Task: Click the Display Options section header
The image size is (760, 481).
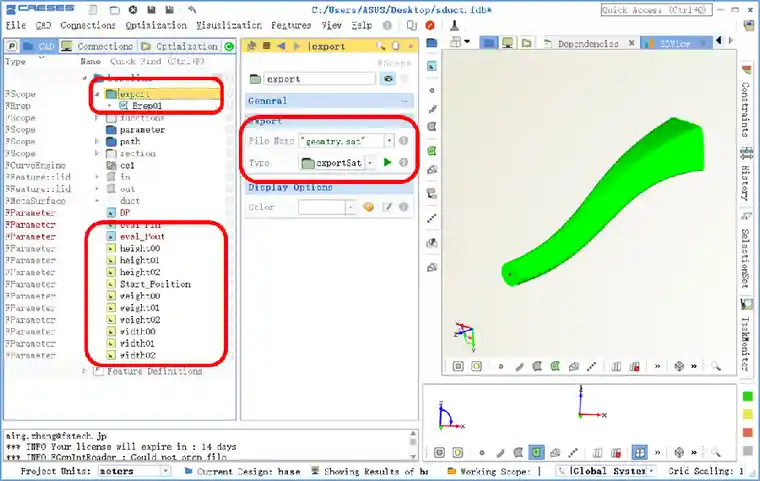Action: tap(329, 188)
